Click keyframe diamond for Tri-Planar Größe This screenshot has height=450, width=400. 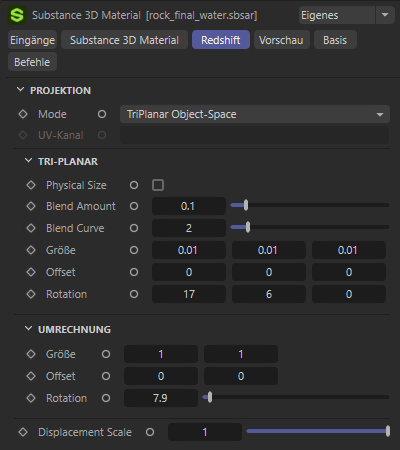(31, 250)
